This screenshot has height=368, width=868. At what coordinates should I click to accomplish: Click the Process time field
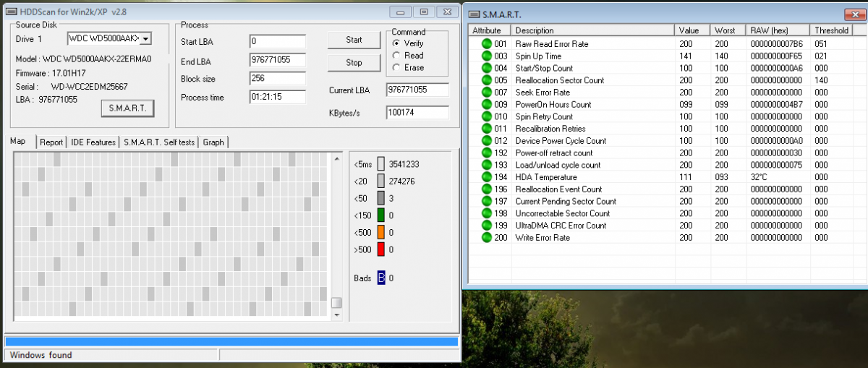coord(277,97)
